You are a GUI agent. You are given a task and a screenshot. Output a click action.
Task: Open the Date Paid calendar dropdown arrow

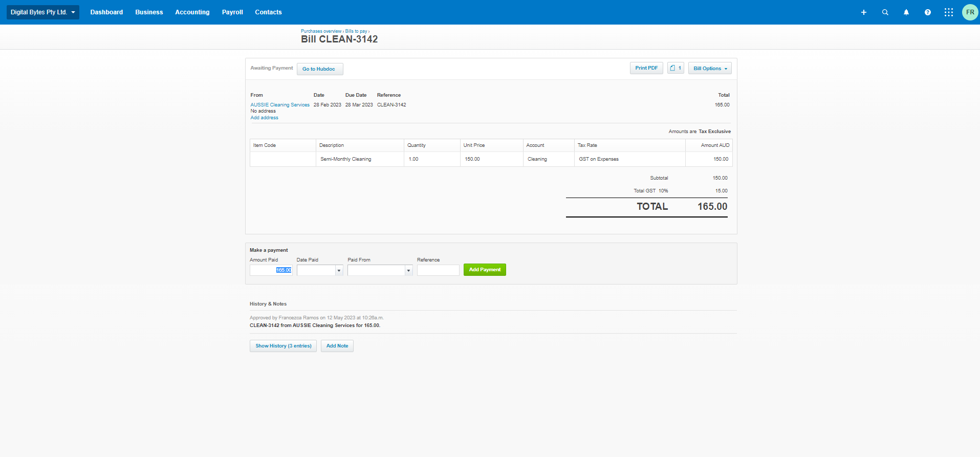click(339, 270)
